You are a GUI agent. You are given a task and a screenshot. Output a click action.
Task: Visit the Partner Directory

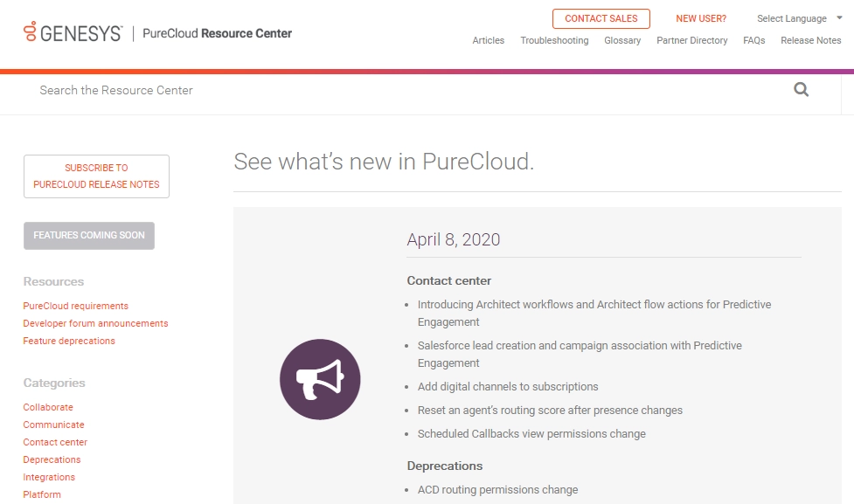[692, 40]
